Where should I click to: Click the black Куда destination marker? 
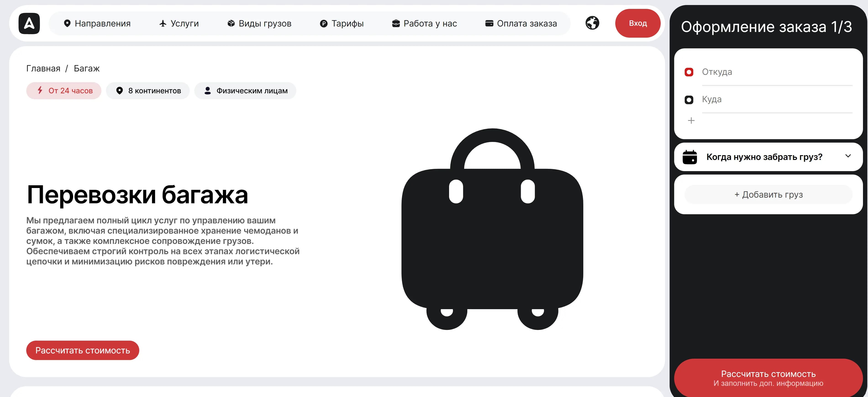(x=689, y=100)
